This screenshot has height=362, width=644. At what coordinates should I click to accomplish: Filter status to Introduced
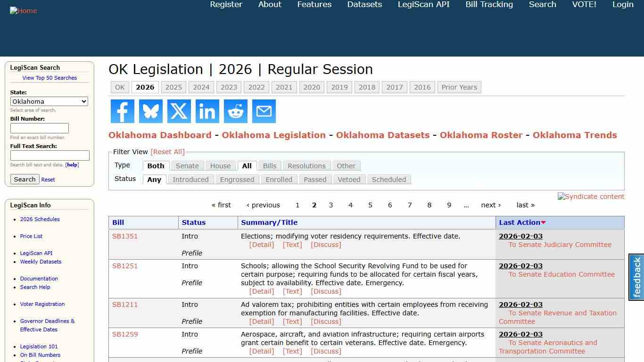click(190, 179)
